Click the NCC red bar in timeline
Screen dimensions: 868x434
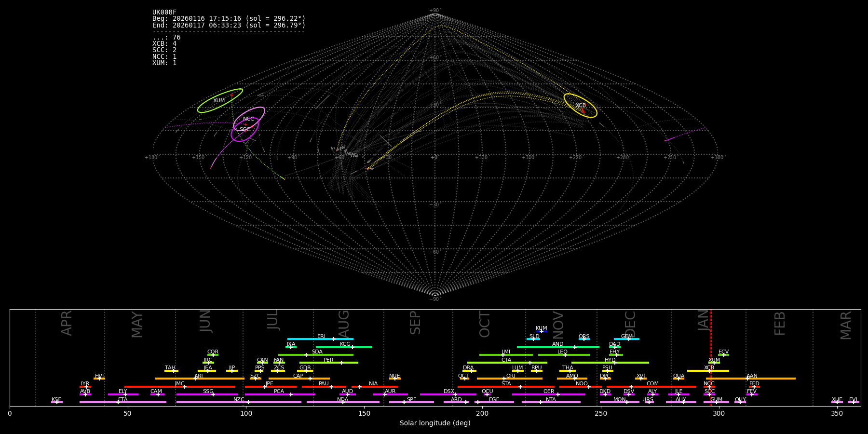pyautogui.click(x=709, y=387)
